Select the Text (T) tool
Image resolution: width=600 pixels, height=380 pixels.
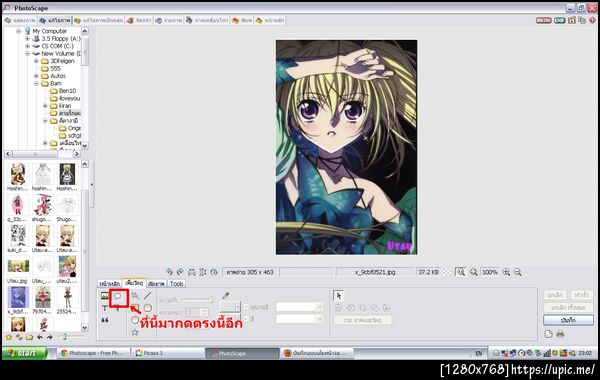[x=104, y=308]
